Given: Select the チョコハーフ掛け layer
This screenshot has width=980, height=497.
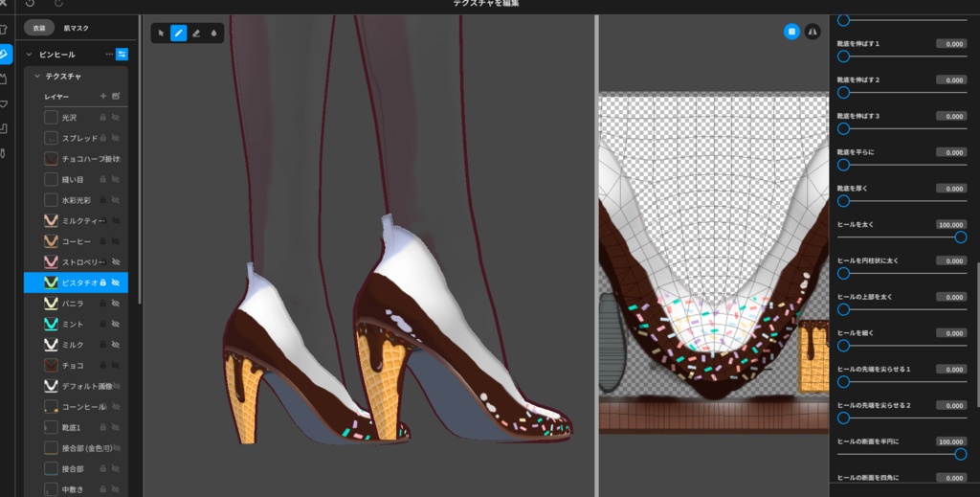Looking at the screenshot, I should pos(76,159).
